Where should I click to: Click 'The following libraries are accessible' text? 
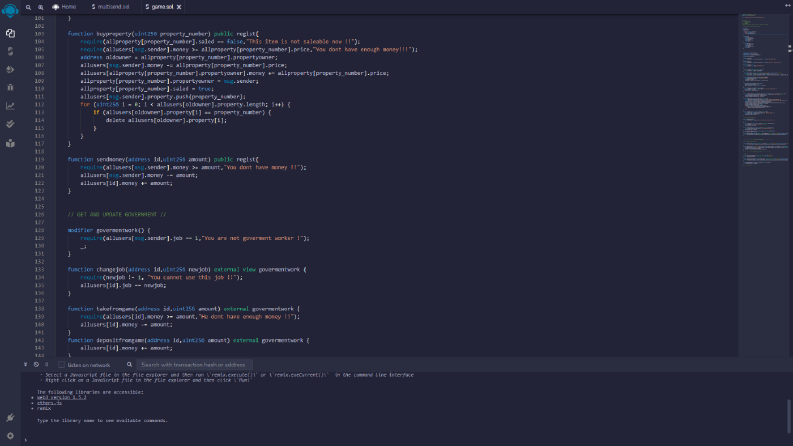[x=90, y=392]
